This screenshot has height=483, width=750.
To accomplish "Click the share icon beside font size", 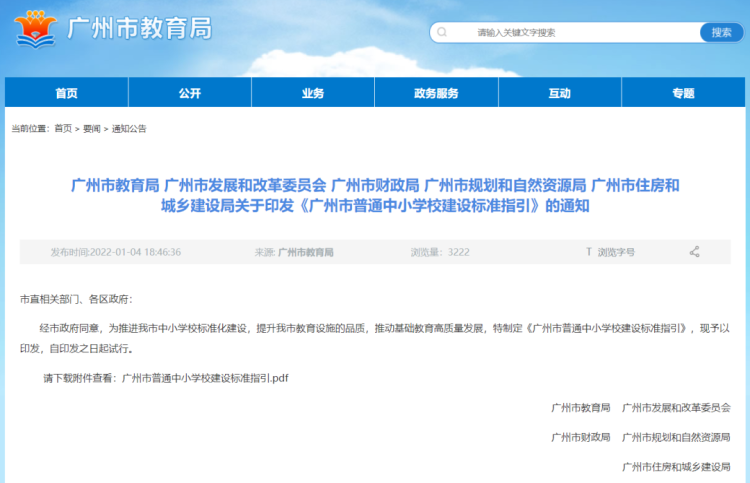I will pyautogui.click(x=694, y=252).
